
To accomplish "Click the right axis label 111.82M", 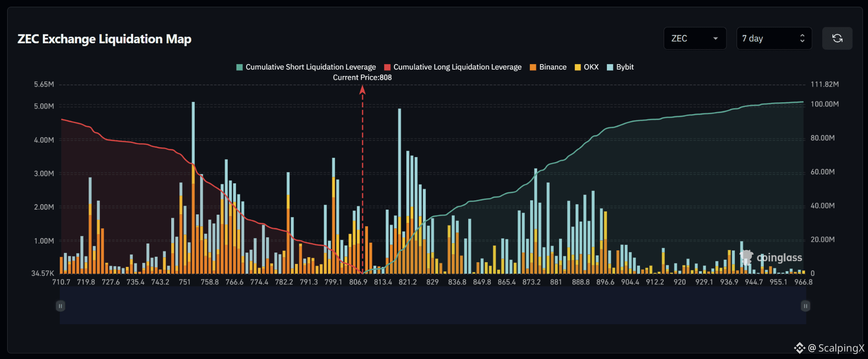I will point(825,84).
